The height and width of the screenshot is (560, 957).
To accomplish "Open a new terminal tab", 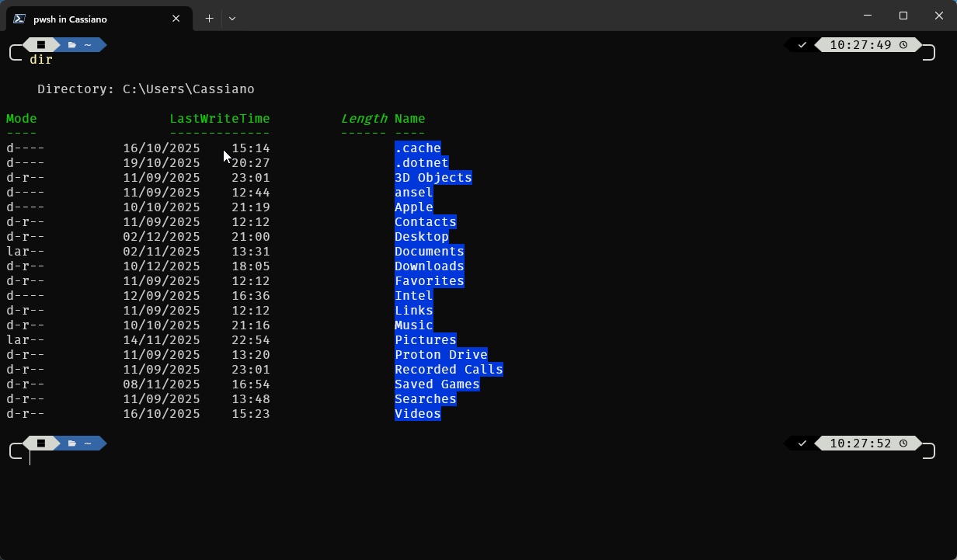I will (209, 19).
